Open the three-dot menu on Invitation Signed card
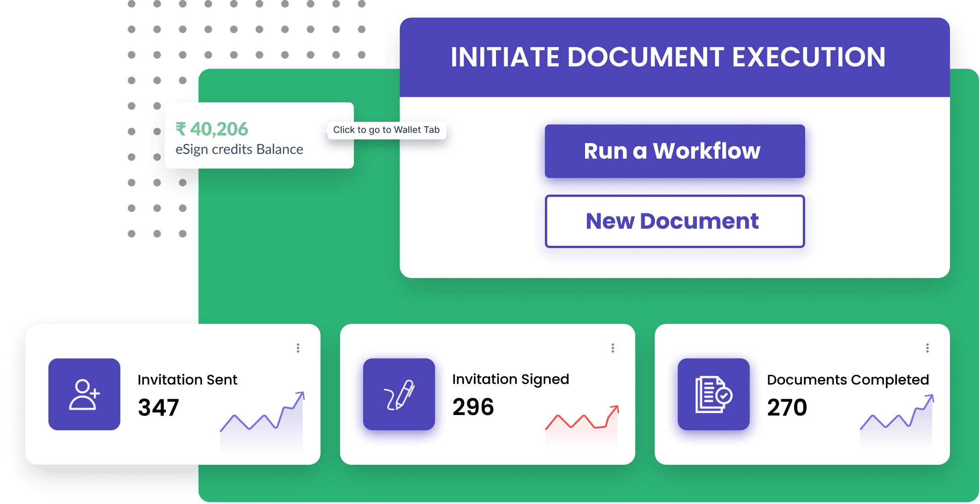Viewport: 980px width, 504px height. click(612, 348)
